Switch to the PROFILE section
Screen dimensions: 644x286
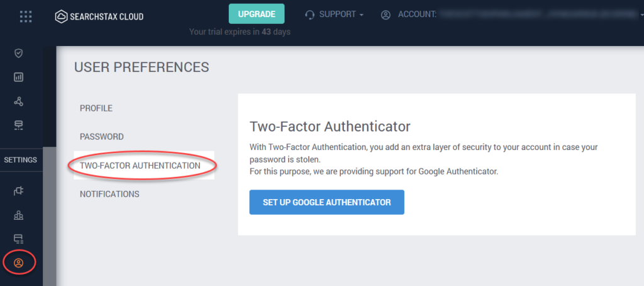pos(96,108)
